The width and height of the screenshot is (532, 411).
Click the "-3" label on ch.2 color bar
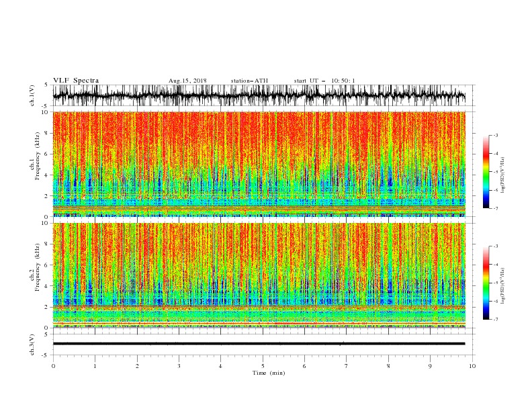[x=495, y=246]
